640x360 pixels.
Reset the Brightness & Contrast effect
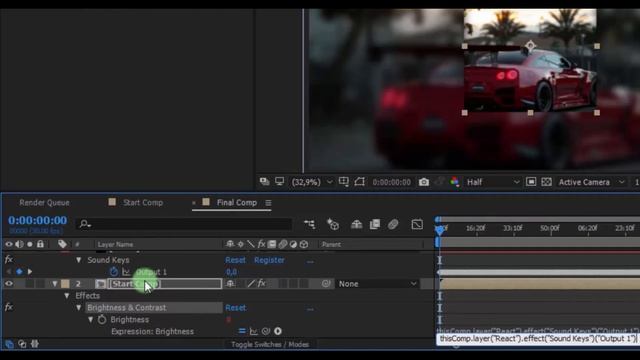(236, 308)
